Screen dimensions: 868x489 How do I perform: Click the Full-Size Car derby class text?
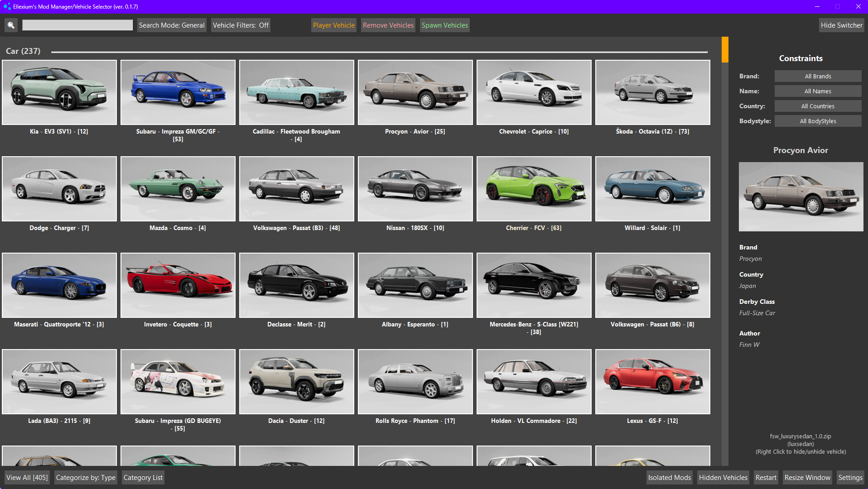pyautogui.click(x=757, y=313)
